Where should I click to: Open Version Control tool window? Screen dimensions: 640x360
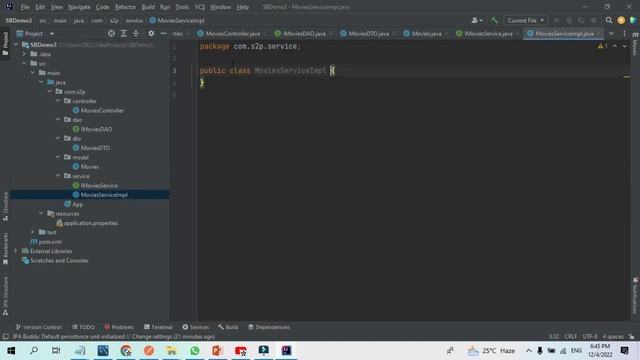[x=38, y=327]
